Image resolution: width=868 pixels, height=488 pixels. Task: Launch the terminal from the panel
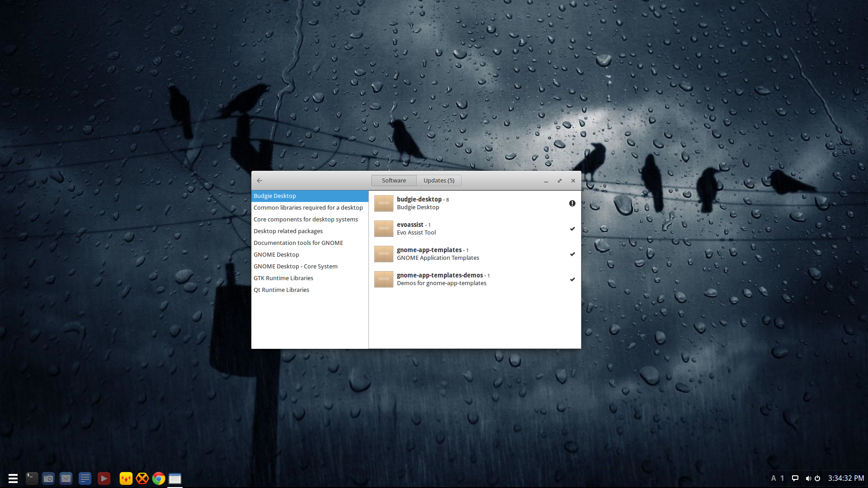32,479
